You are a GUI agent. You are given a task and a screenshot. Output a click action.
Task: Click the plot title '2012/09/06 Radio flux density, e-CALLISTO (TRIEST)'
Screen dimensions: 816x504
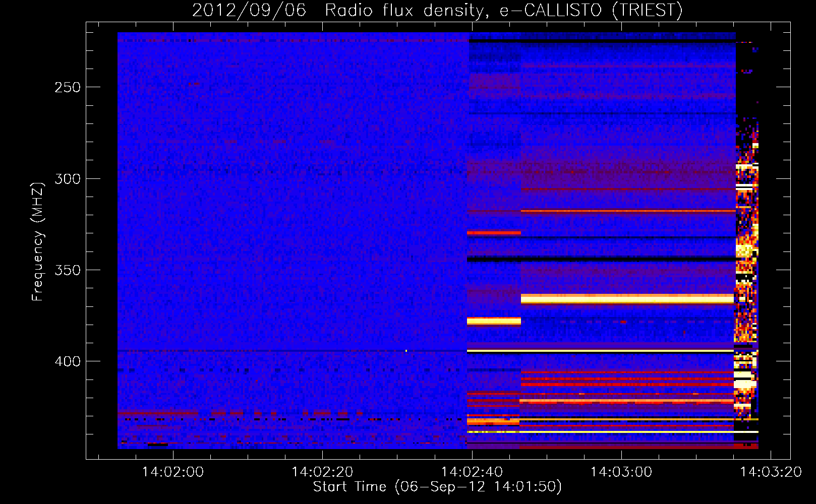pos(437,10)
